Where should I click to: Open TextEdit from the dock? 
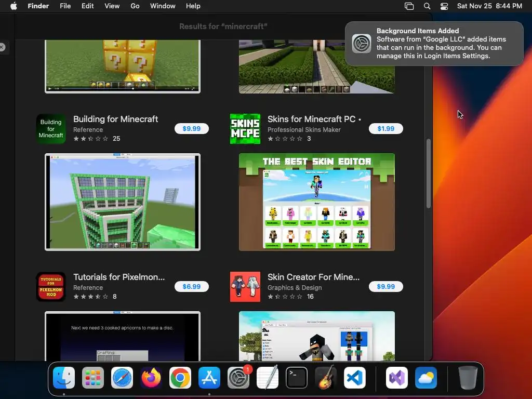(268, 378)
